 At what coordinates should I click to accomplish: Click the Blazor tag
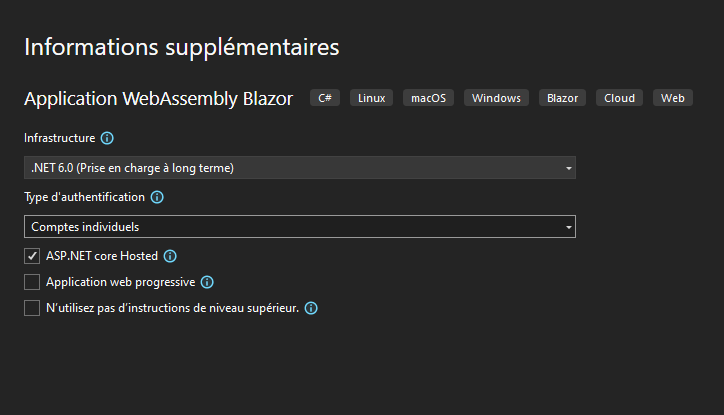click(x=562, y=98)
